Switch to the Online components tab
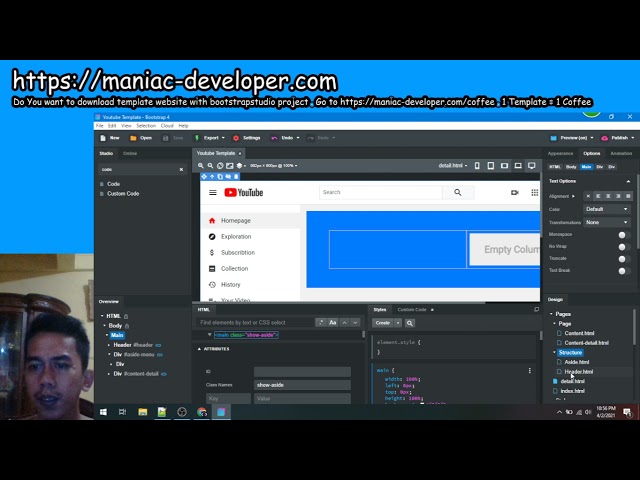This screenshot has width=640, height=480. point(130,153)
